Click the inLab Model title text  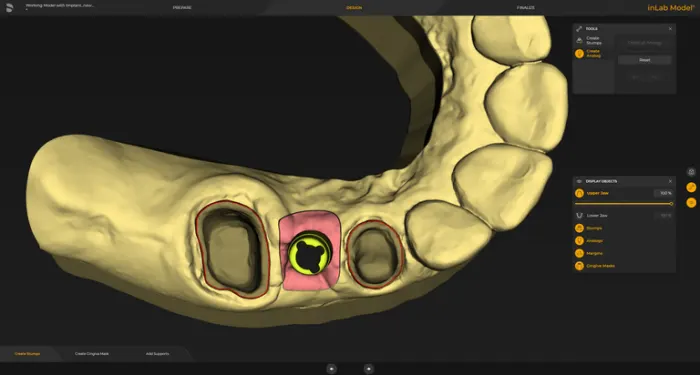tap(671, 8)
